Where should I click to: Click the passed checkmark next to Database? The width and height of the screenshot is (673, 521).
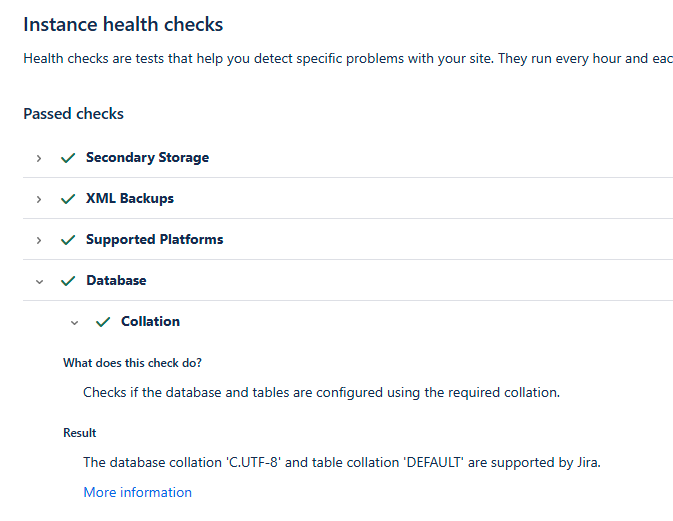click(x=68, y=281)
